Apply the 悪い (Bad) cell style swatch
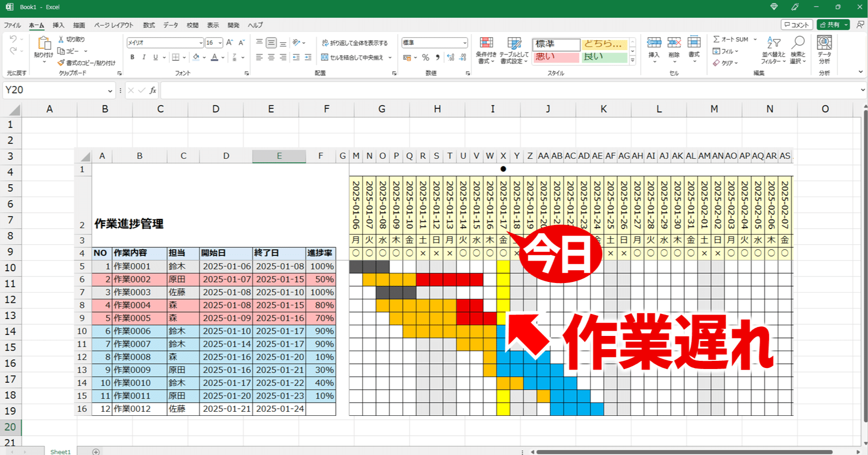Viewport: 868px width, 455px height. coord(556,57)
